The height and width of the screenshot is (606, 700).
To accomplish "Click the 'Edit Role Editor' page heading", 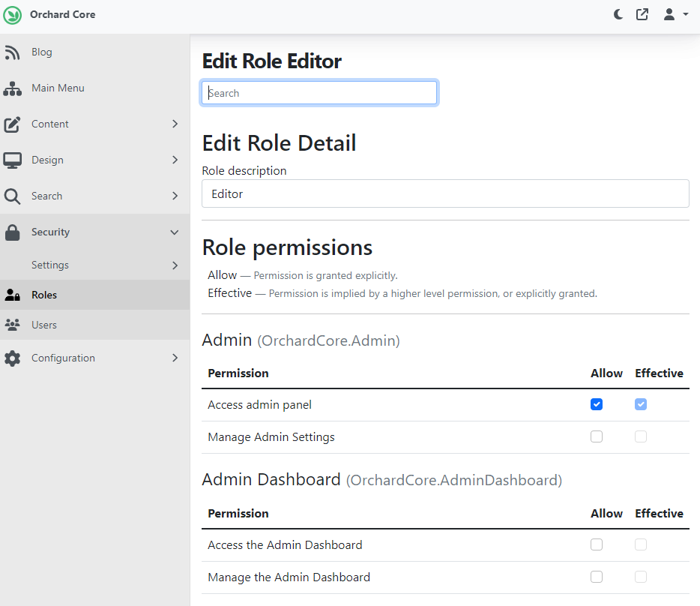I will pos(272,61).
